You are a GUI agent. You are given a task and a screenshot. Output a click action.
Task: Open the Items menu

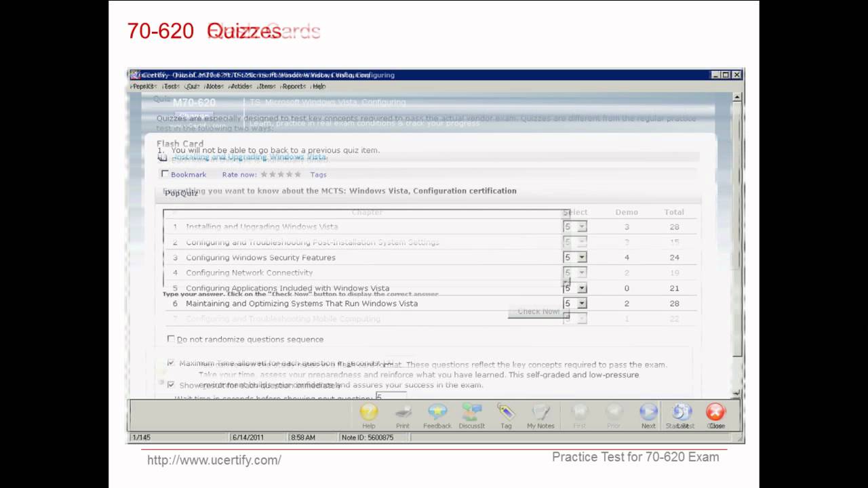(267, 87)
